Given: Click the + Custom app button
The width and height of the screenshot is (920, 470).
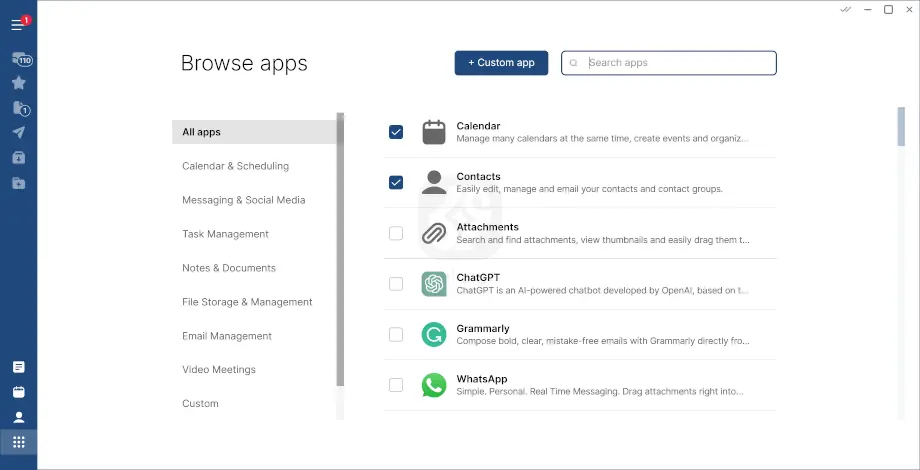Looking at the screenshot, I should tap(501, 63).
